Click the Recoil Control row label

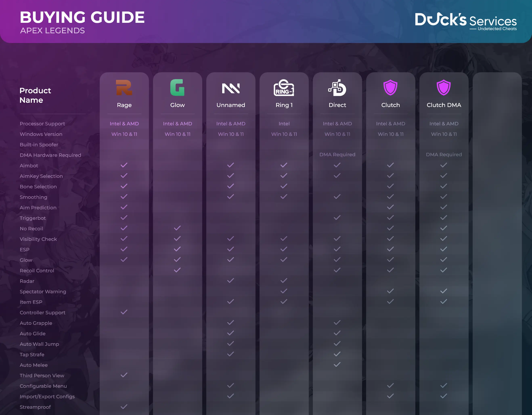(x=37, y=271)
